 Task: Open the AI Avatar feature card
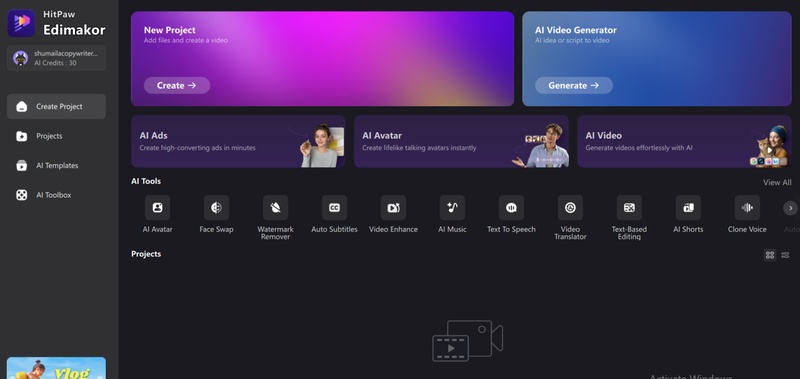coord(461,141)
